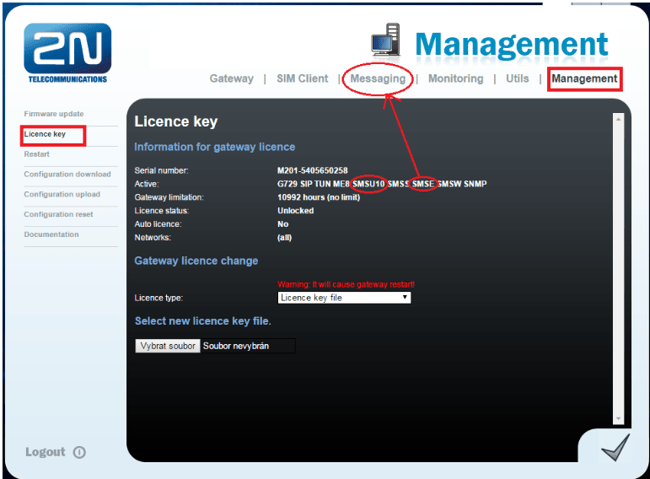Click the Soubor nevybrán file field
This screenshot has width=650, height=479.
[x=248, y=346]
